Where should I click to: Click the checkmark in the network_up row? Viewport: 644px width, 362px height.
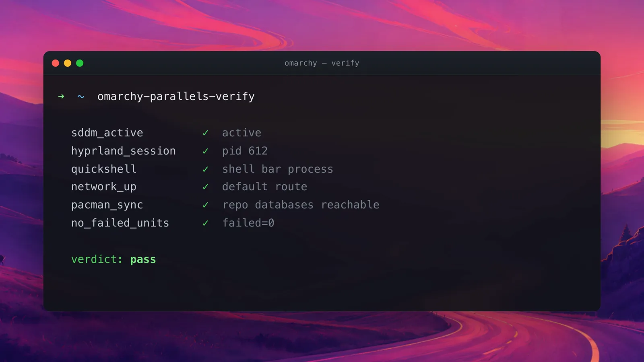pos(205,187)
